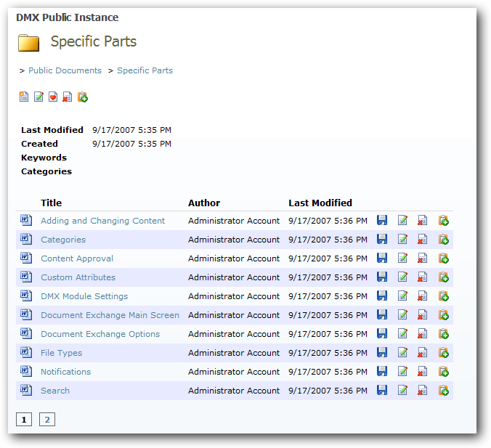The width and height of the screenshot is (491, 448).
Task: Click Administrator Account in the Notifications row
Action: click(x=234, y=372)
